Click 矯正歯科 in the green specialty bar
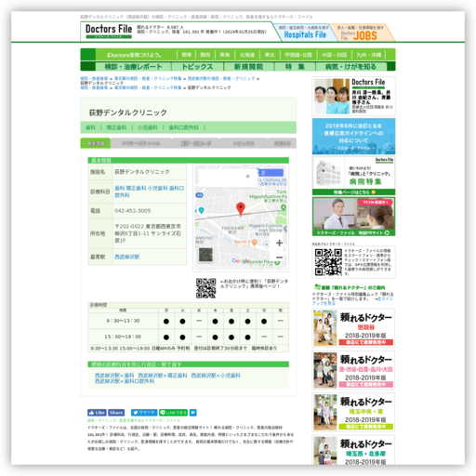 (116, 127)
